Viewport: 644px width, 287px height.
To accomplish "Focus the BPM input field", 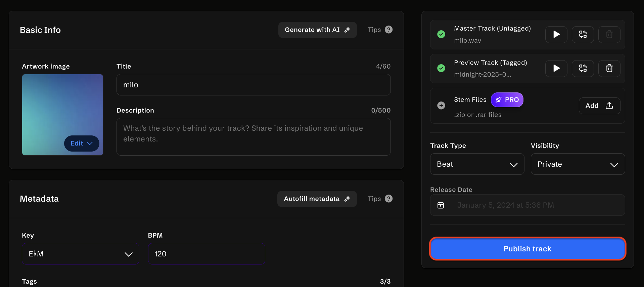I will tap(206, 254).
